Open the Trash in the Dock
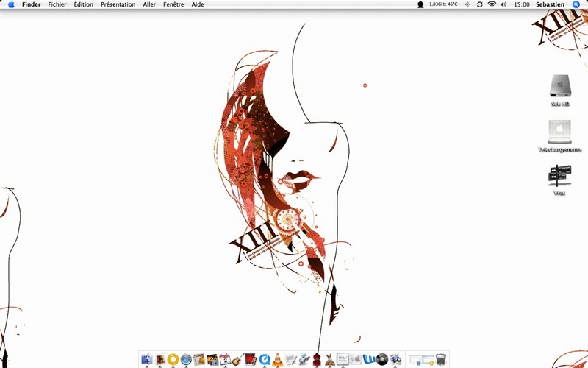The height and width of the screenshot is (368, 588). tap(442, 359)
